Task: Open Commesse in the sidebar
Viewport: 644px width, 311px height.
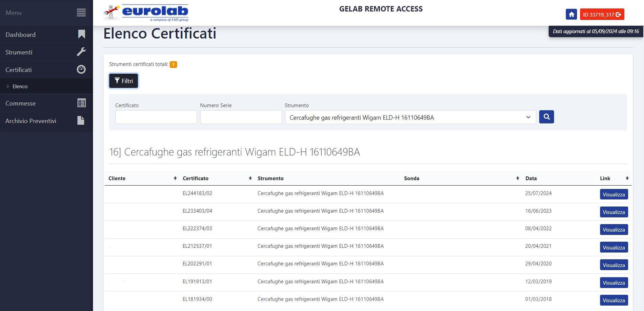Action: [46, 103]
